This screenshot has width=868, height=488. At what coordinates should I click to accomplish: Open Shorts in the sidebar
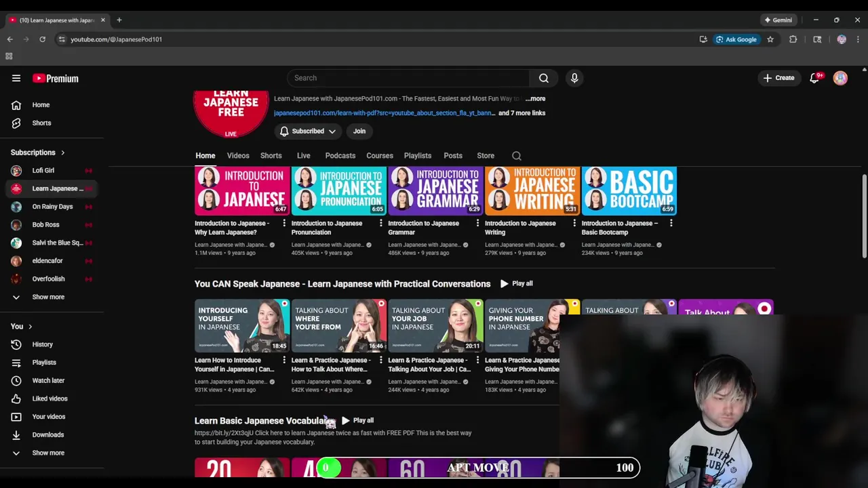[52, 123]
